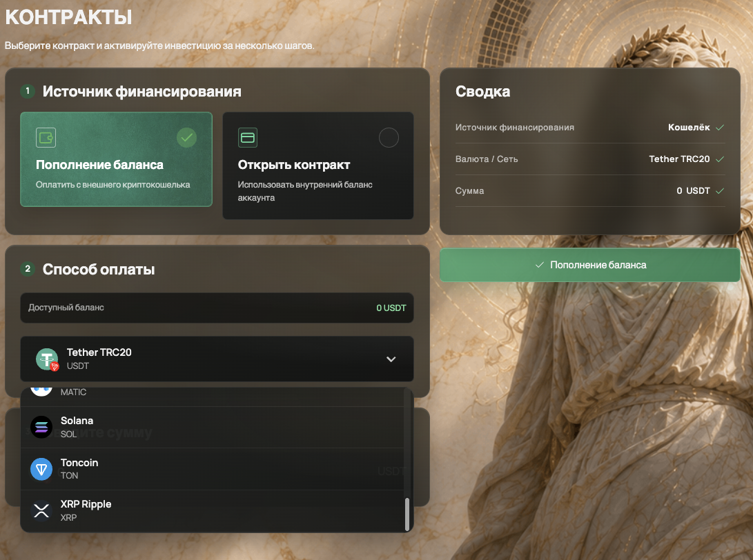Image resolution: width=753 pixels, height=560 pixels.
Task: Click the currency list scrollbar thumb
Action: click(407, 514)
